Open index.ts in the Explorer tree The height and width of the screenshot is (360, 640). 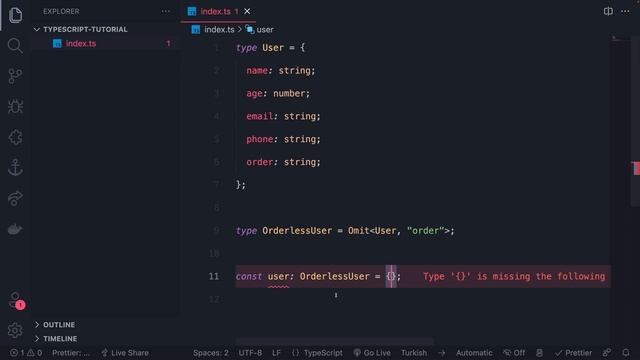[x=81, y=43]
